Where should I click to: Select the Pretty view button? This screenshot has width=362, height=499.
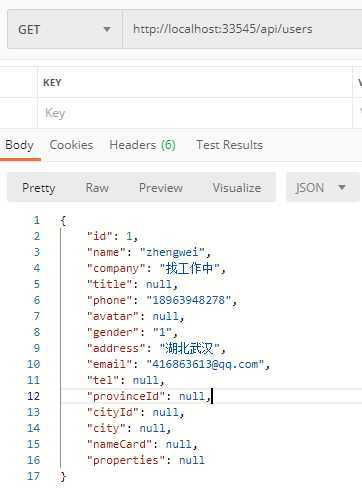click(38, 188)
